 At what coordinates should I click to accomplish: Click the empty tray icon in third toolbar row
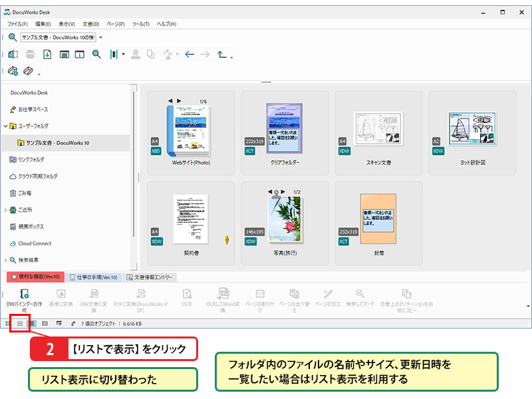(x=28, y=70)
